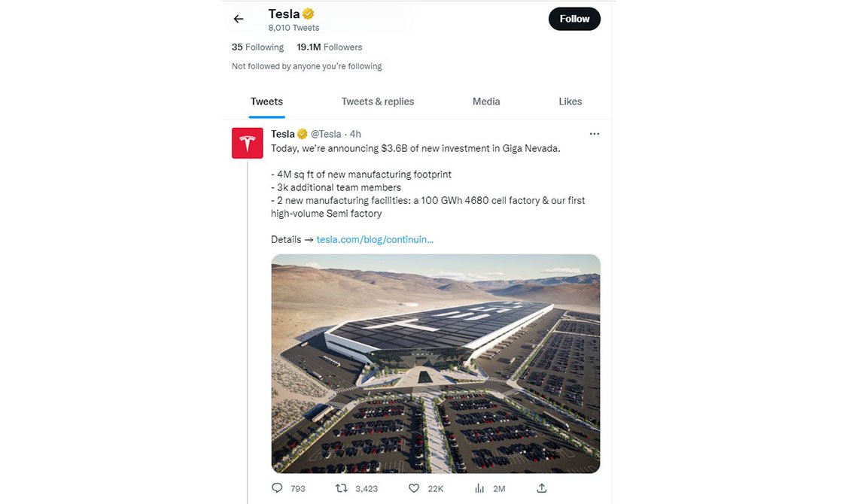Image resolution: width=858 pixels, height=504 pixels.
Task: Click the 4h tweet timestamp
Action: [355, 134]
